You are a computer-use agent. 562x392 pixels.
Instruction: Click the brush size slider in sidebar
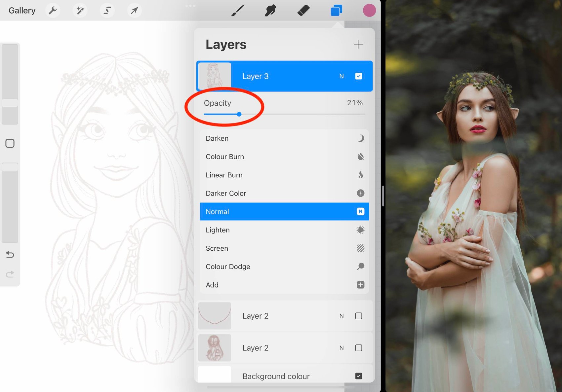[10, 84]
